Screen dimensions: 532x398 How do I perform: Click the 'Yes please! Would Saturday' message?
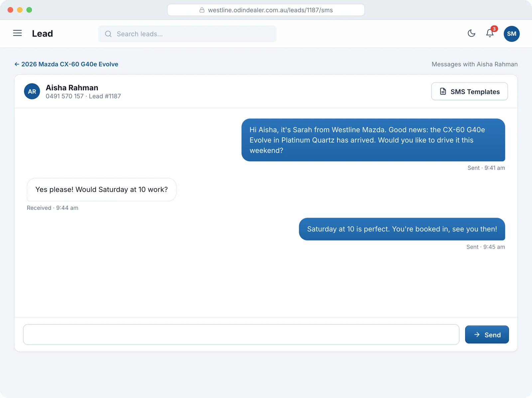tap(101, 190)
